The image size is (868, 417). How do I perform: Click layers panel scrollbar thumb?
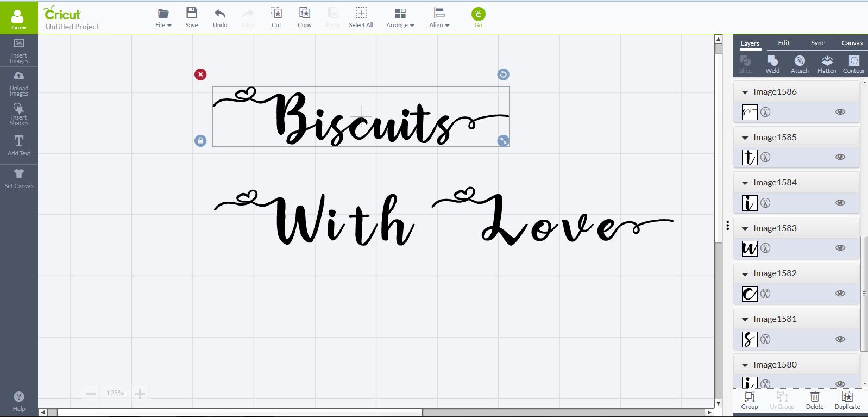pos(864,294)
